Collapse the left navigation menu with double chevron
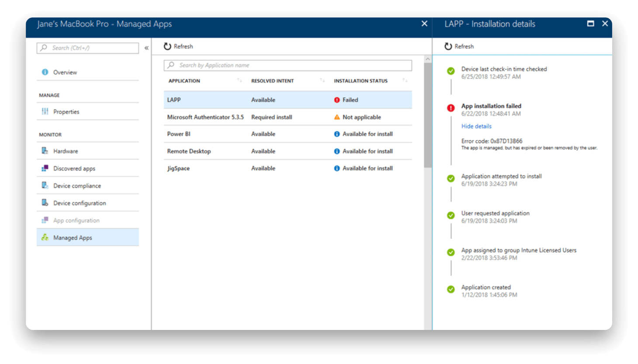 coord(147,48)
